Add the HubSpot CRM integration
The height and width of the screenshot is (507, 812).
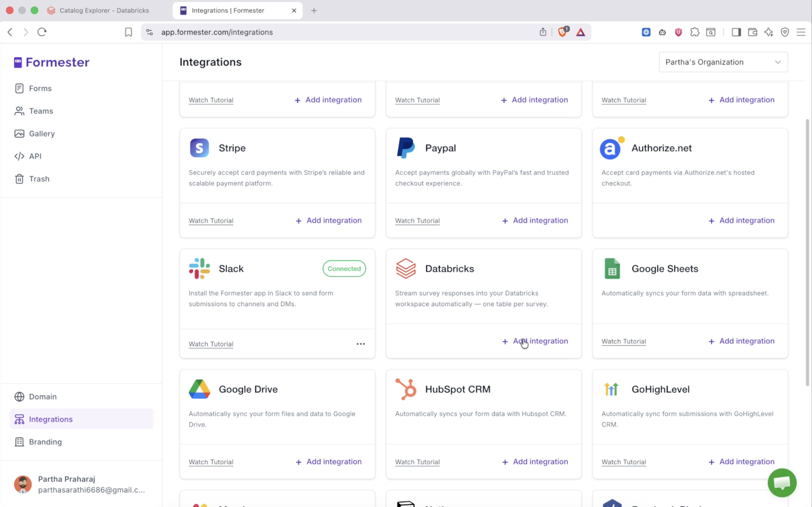535,462
